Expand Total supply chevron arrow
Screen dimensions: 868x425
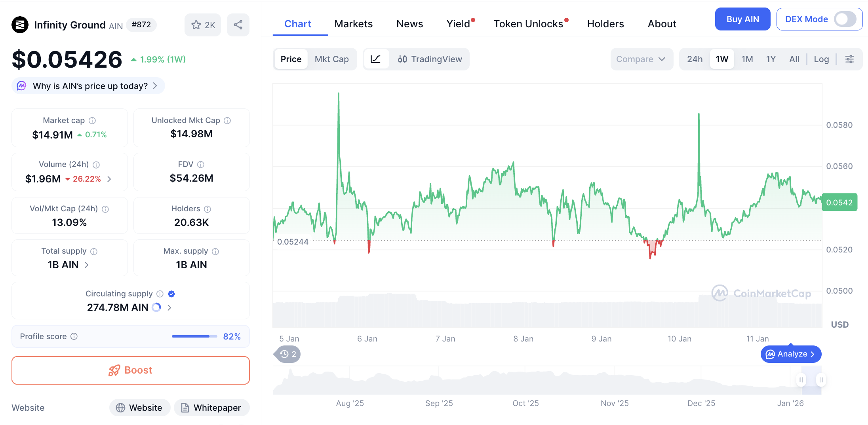[x=87, y=265]
